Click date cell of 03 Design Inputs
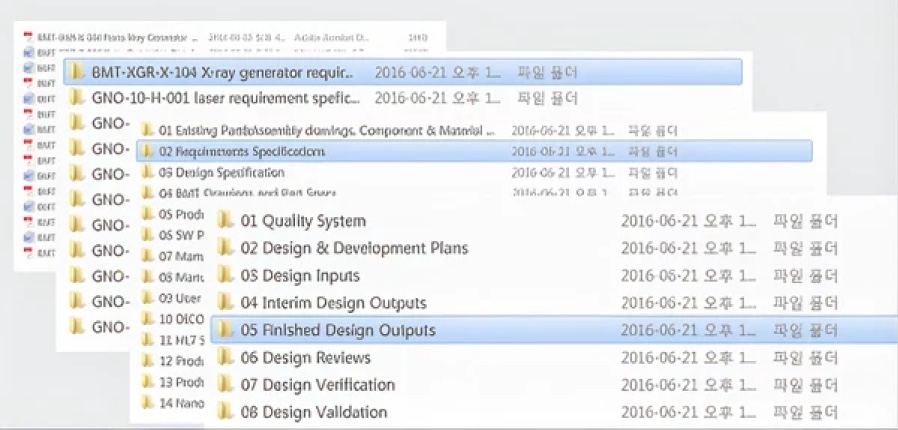 pyautogui.click(x=688, y=275)
